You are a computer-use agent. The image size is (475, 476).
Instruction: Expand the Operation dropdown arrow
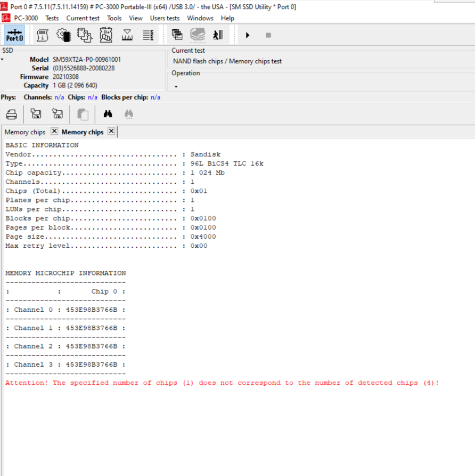[x=176, y=86]
